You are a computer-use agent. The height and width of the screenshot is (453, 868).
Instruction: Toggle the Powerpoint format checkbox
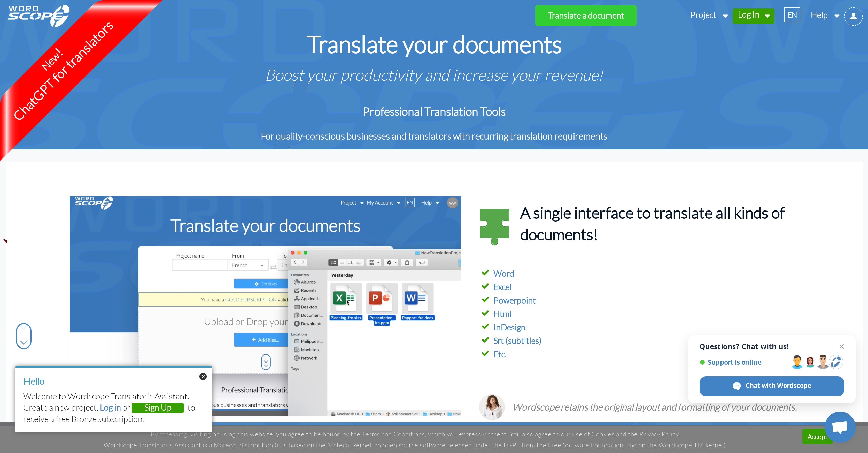pos(486,299)
